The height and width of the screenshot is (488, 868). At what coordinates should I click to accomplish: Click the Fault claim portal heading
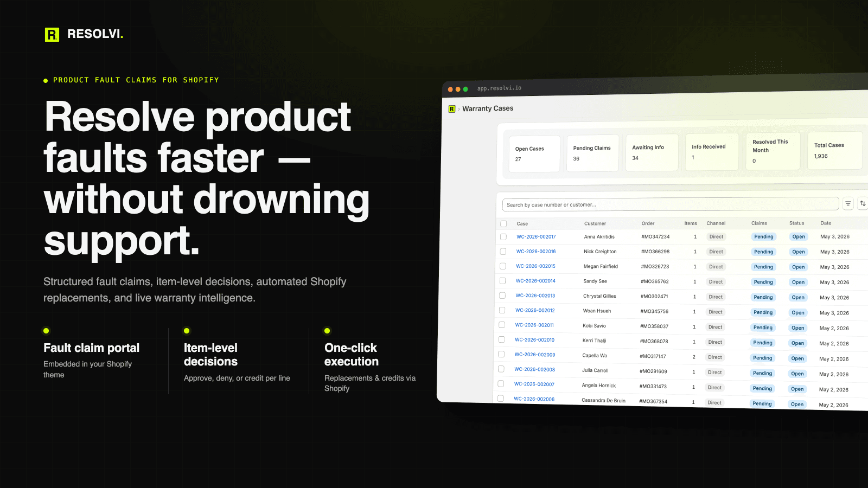[x=91, y=348]
